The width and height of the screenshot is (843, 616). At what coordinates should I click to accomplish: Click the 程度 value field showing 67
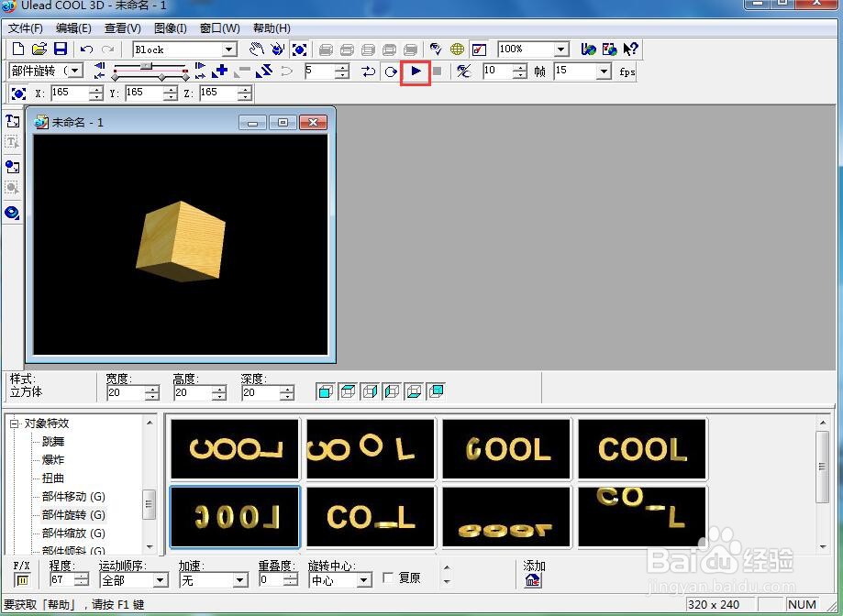click(x=61, y=580)
